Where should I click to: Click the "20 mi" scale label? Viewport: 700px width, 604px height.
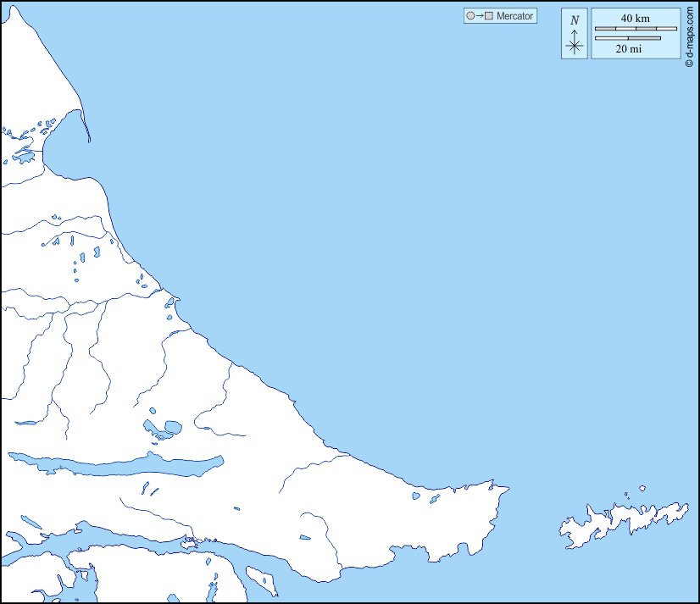tap(629, 49)
